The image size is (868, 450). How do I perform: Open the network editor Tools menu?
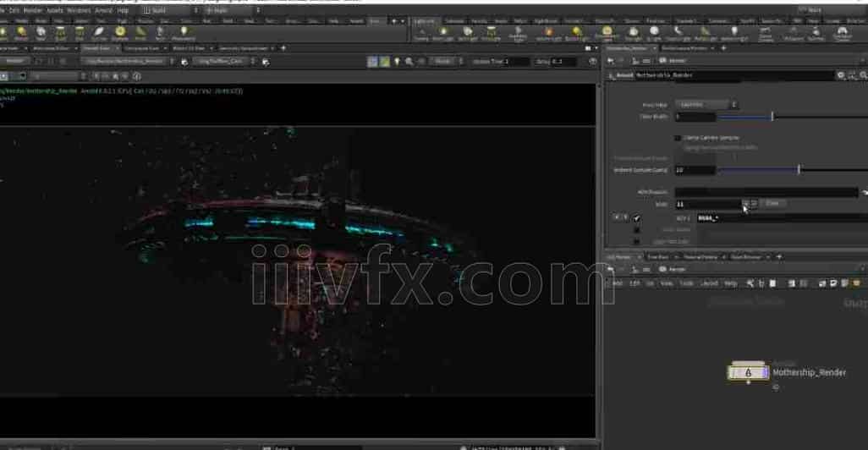(686, 283)
